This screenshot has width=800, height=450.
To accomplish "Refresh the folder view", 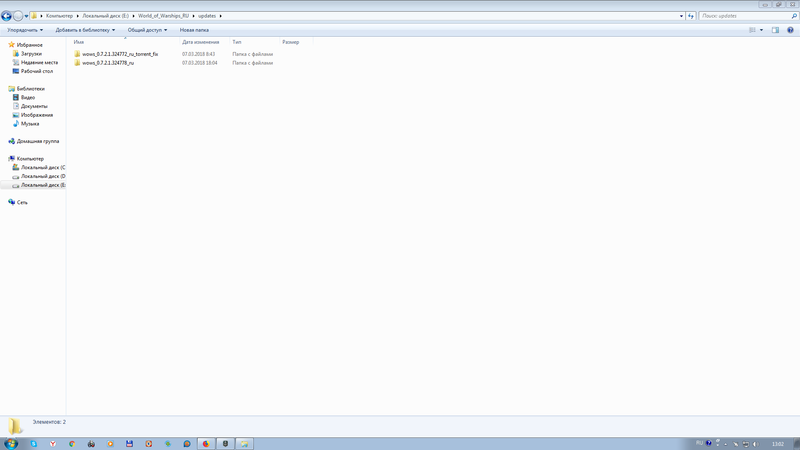I will point(691,16).
